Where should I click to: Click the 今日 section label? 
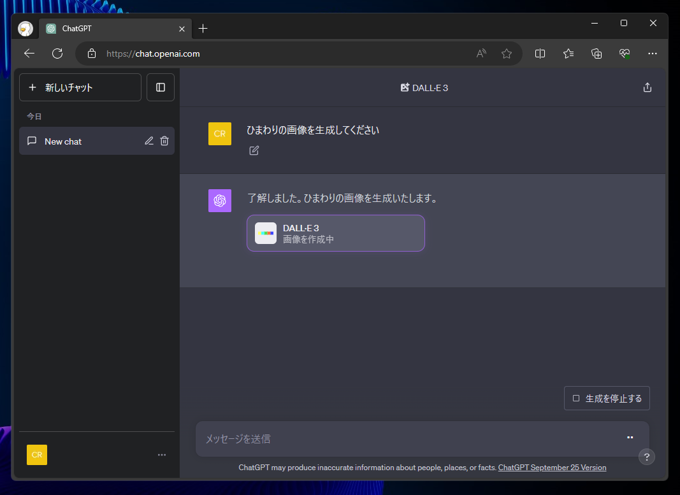point(34,116)
